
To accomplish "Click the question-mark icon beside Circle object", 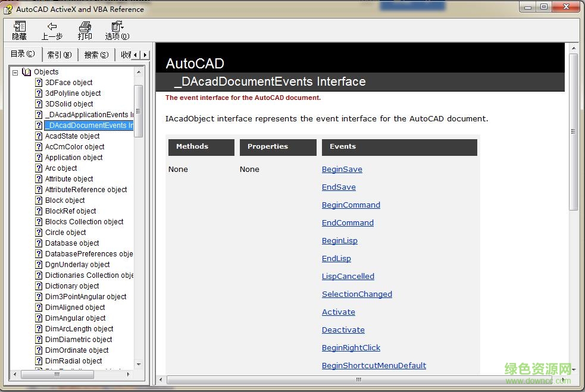I will point(38,232).
